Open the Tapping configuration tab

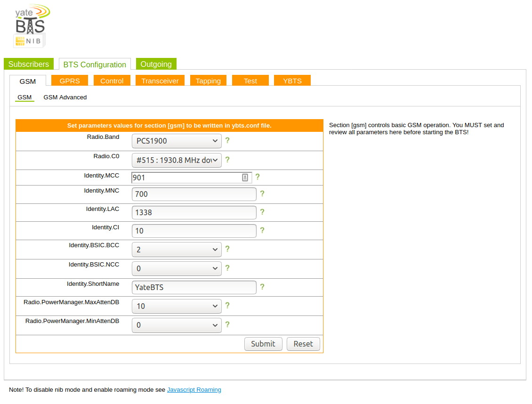click(x=208, y=81)
